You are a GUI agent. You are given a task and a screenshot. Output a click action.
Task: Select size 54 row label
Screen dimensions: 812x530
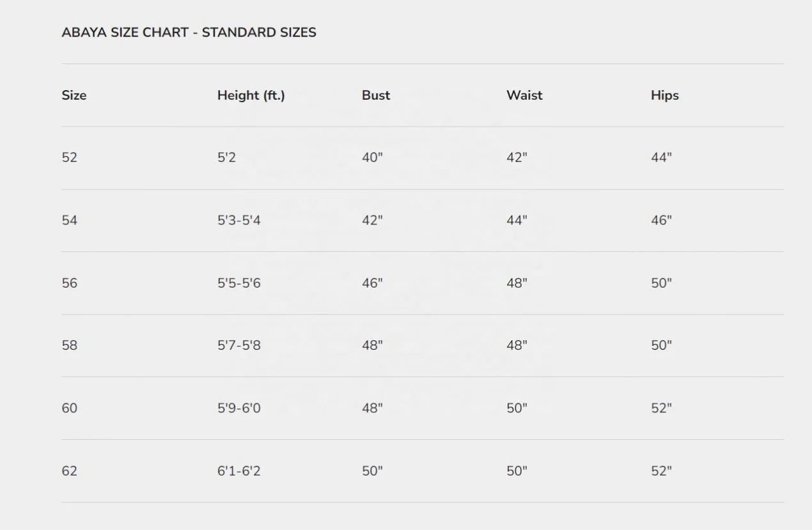(x=69, y=221)
